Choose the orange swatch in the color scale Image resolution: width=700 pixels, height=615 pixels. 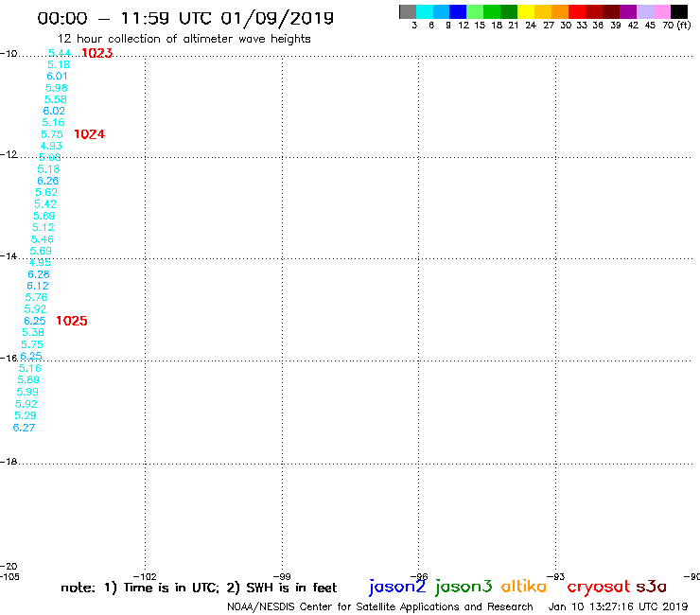point(560,11)
